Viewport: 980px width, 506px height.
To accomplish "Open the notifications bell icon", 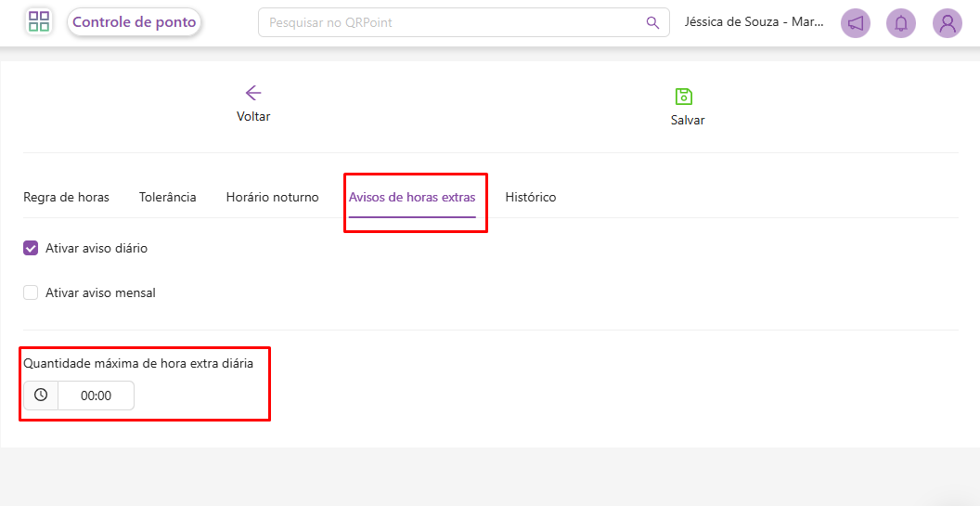I will (x=900, y=23).
